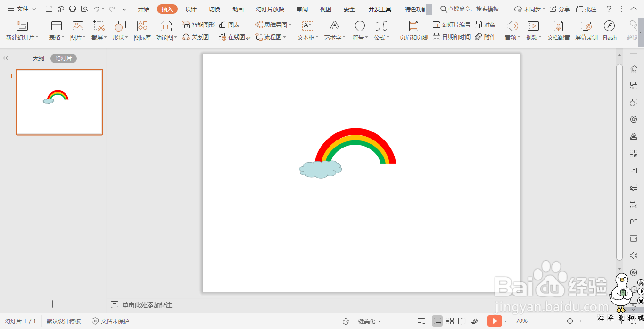Viewport: 644px width, 329px height.
Task: Open the 表格 table insert tool
Action: click(57, 31)
